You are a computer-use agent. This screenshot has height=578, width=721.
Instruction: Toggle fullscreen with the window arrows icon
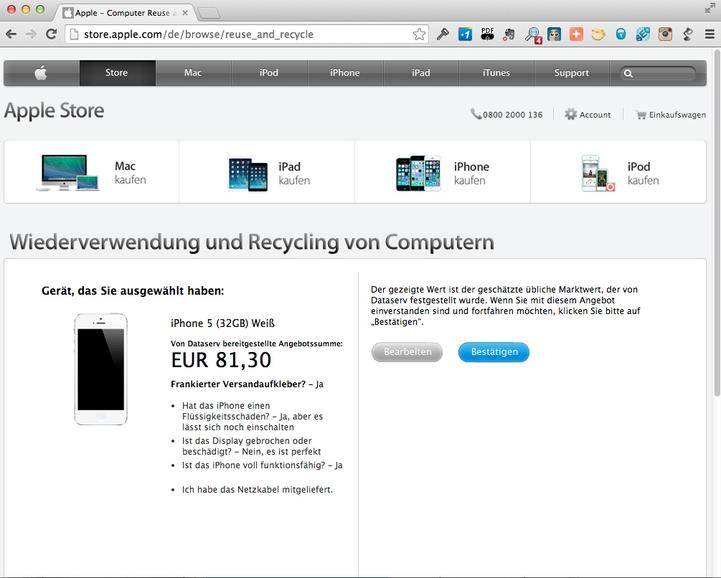click(x=710, y=8)
